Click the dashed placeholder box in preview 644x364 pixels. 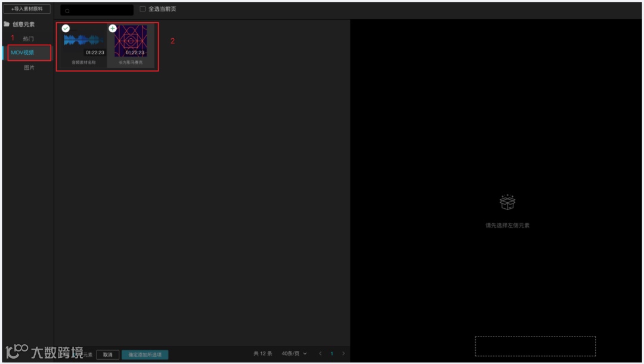[x=535, y=346]
